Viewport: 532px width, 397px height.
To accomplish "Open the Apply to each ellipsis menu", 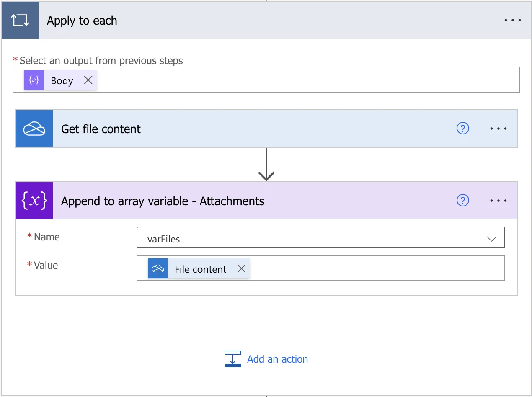I will coord(513,21).
